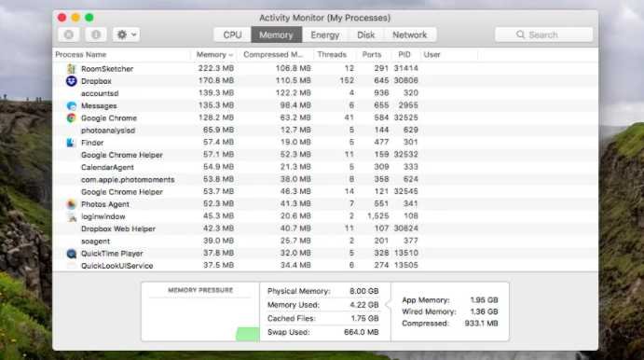Click the Physical Memory 8.00 GB value
Viewport: 644px width, 360px height.
tap(363, 291)
